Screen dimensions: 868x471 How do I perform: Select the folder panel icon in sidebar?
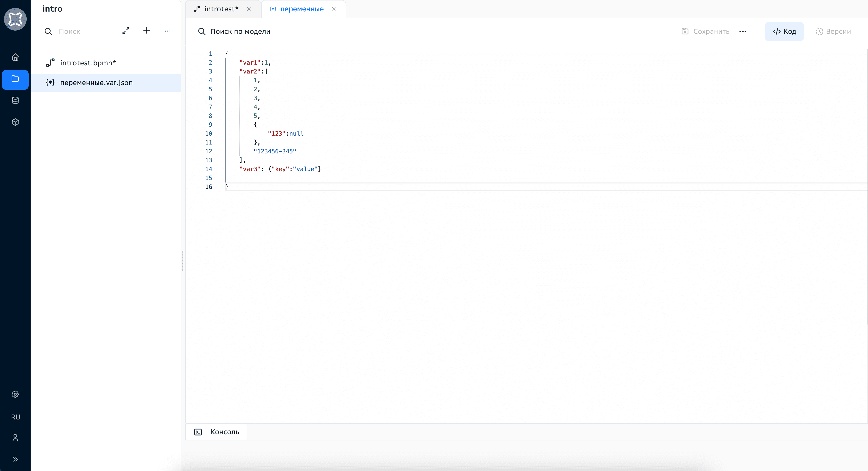click(15, 79)
